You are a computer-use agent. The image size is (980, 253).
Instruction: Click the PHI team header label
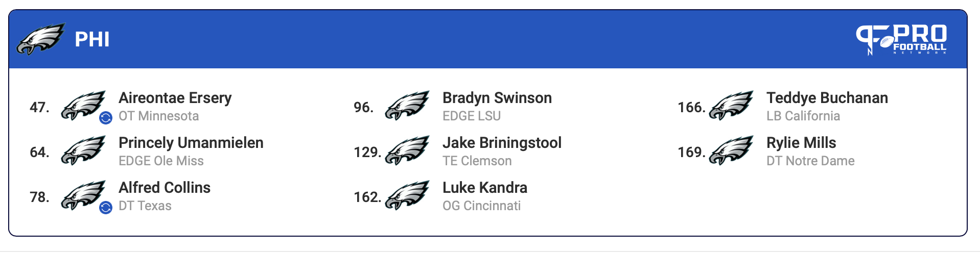click(x=92, y=39)
